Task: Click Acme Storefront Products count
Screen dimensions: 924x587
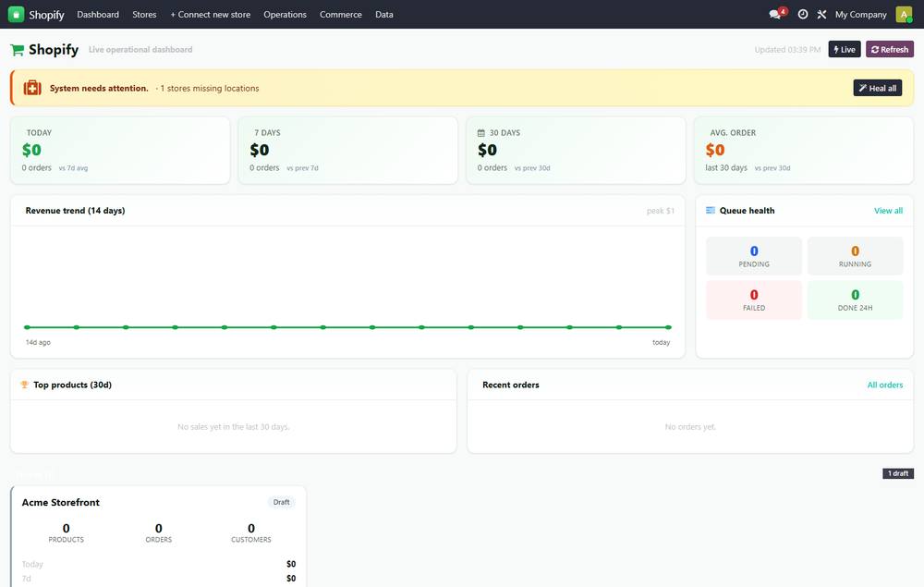Action: coord(66,532)
